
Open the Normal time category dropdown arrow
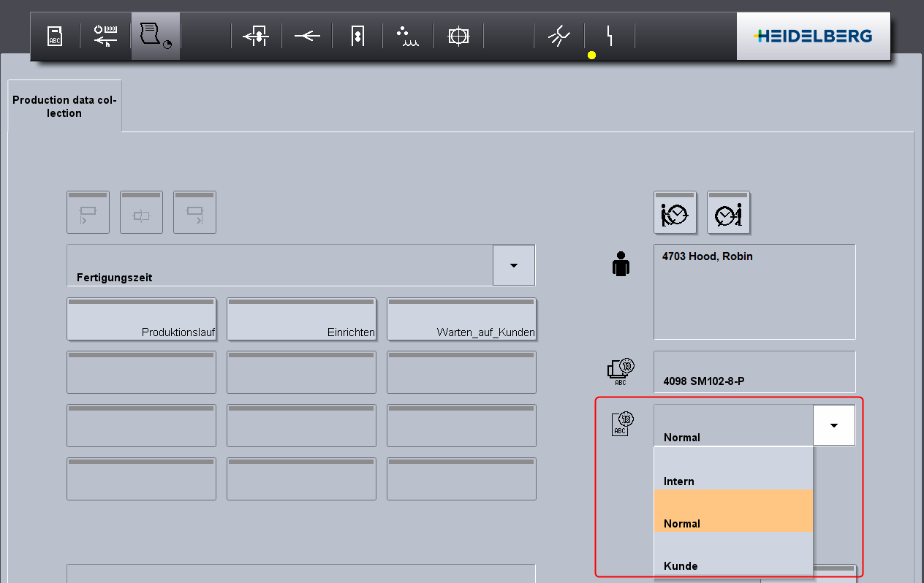pyautogui.click(x=833, y=424)
